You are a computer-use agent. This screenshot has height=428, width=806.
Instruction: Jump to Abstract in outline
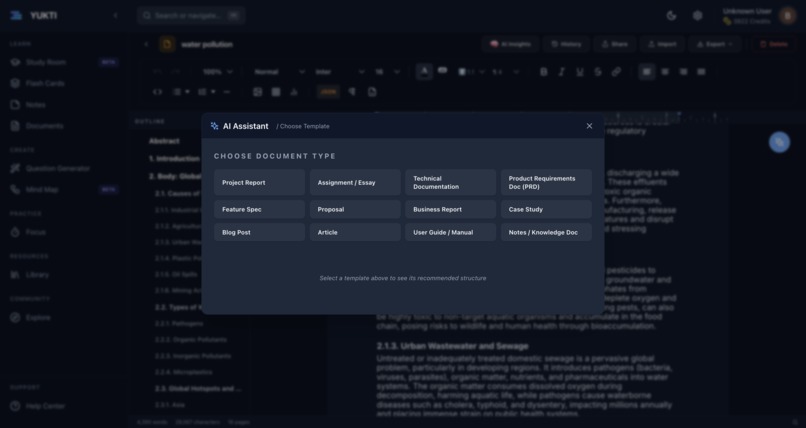point(164,141)
